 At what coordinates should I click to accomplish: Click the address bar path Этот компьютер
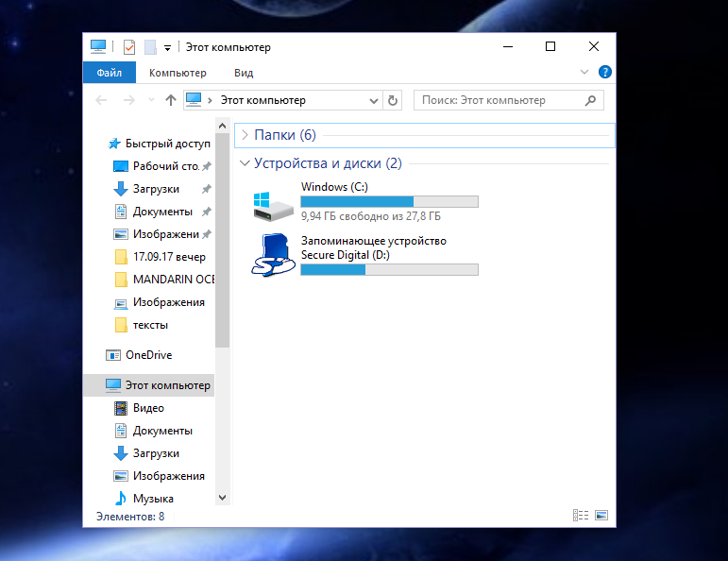[262, 100]
